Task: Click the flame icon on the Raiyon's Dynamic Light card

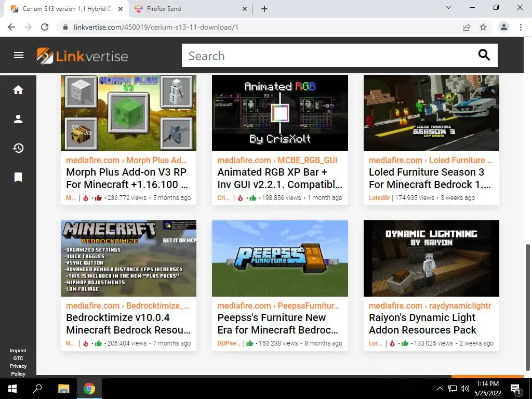Action: click(x=392, y=343)
